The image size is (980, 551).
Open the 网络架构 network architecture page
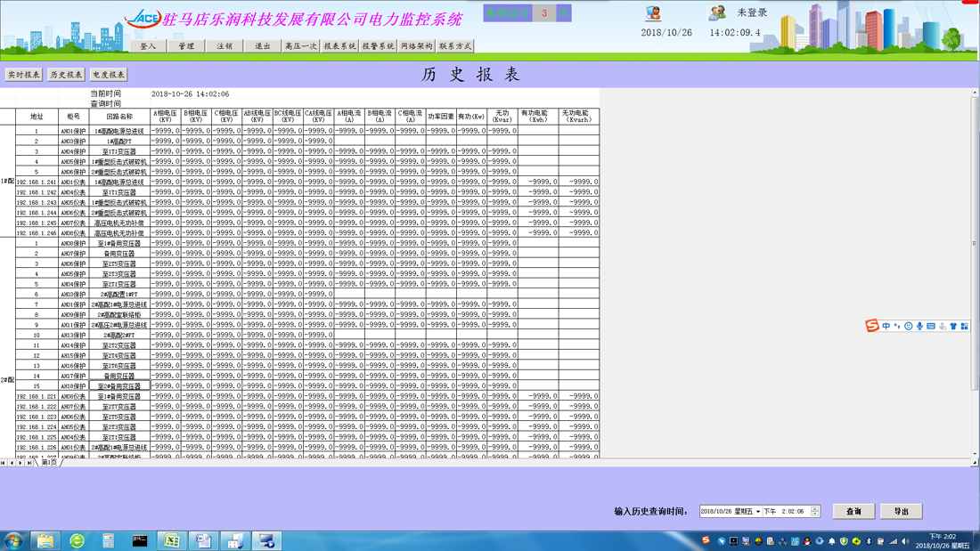416,46
